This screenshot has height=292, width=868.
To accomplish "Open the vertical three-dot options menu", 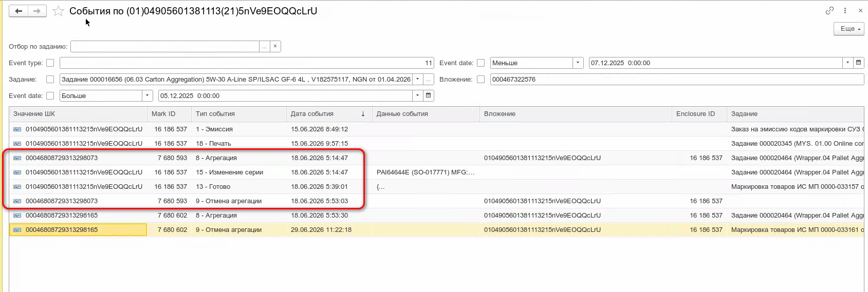I will tap(845, 10).
